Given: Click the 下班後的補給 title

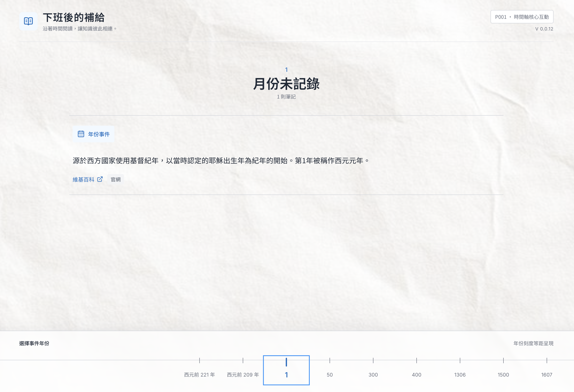Looking at the screenshot, I should coord(74,18).
